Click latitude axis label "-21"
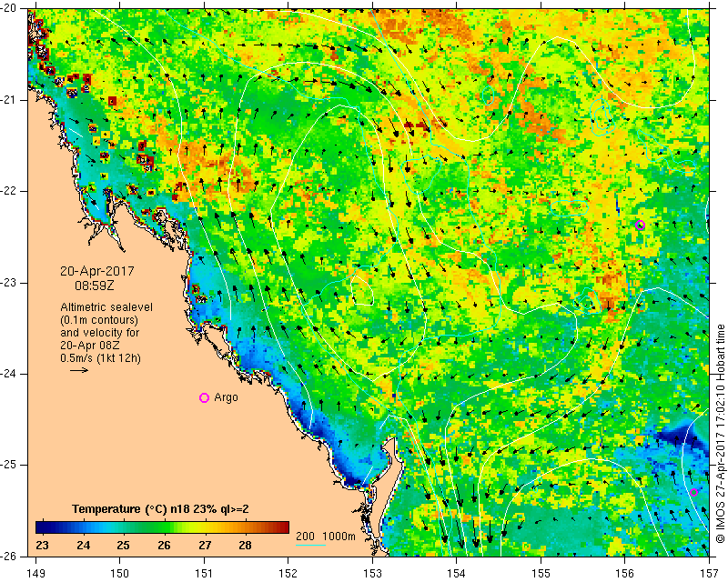Image resolution: width=728 pixels, height=582 pixels. tap(9, 100)
